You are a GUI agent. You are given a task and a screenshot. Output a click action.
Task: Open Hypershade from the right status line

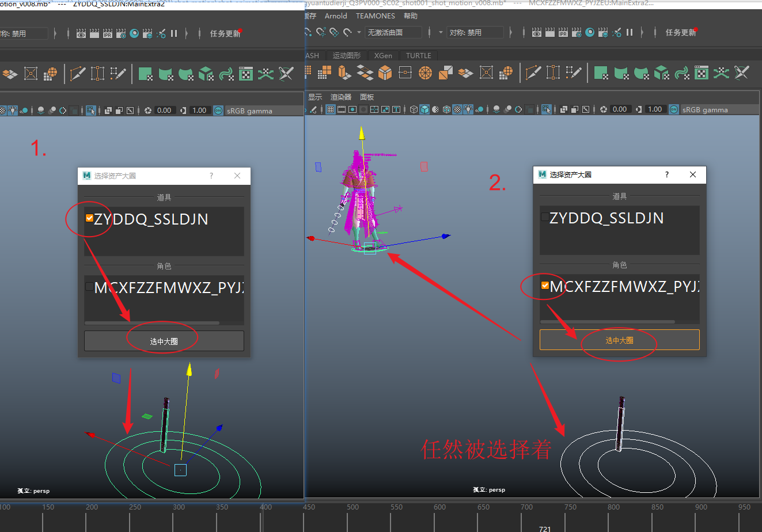tap(590, 33)
